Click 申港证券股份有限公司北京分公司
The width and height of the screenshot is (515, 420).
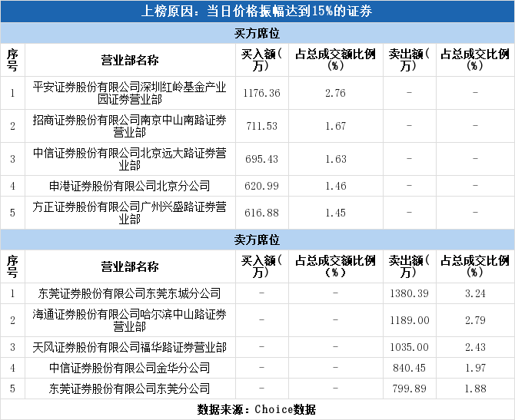[x=129, y=186]
